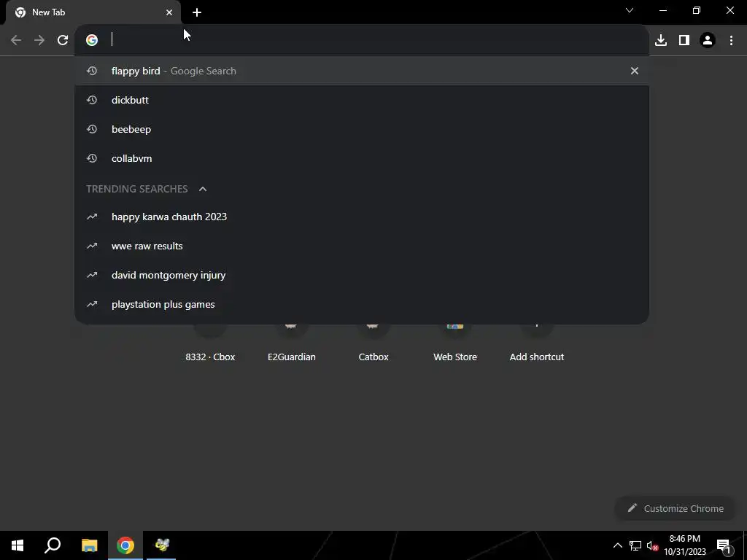
Task: Open the network status tray icon
Action: click(635, 545)
